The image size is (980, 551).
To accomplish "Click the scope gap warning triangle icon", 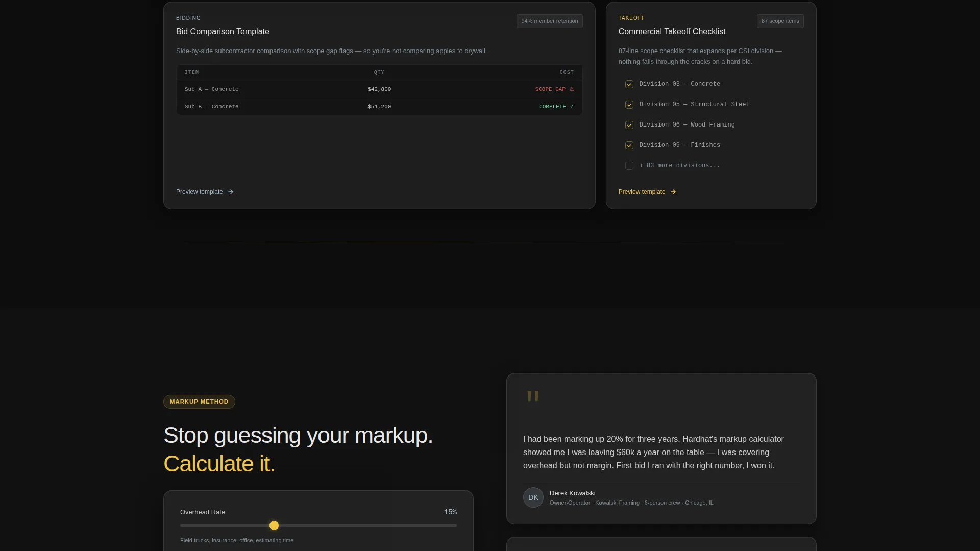I will click(x=572, y=89).
